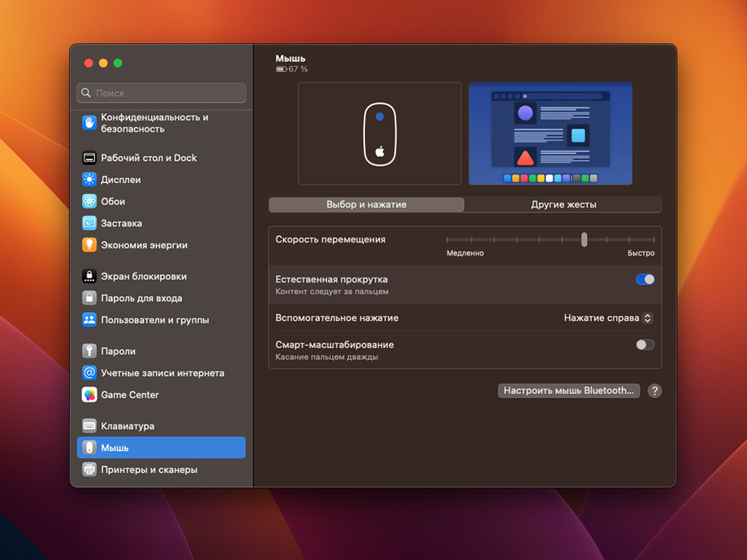The width and height of the screenshot is (747, 560).
Task: Click the gesture preview video thumbnail
Action: 550,134
